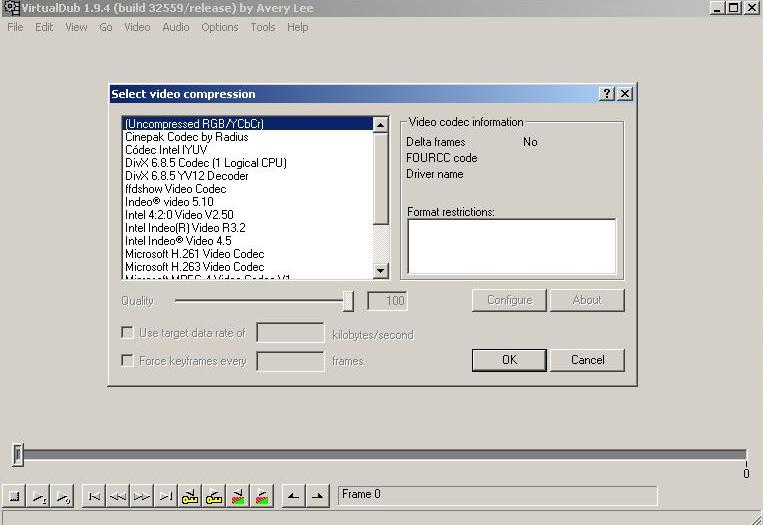This screenshot has width=763, height=525.
Task: Select Indeo video 5.10
Action: point(248,202)
